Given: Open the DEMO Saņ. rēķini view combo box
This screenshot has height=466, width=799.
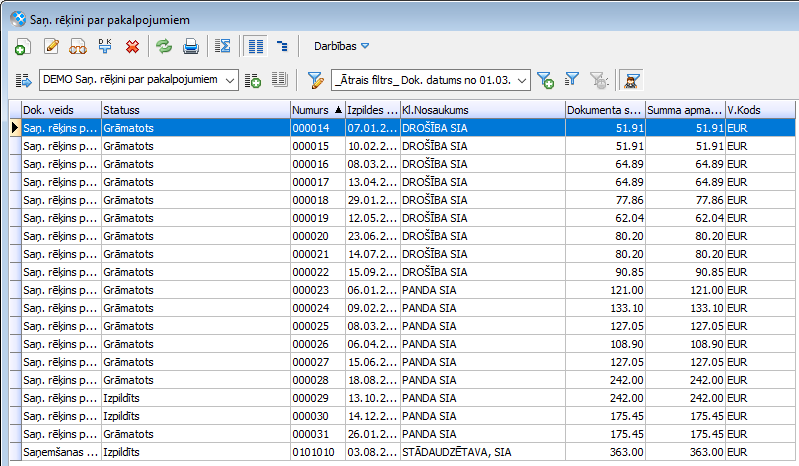Looking at the screenshot, I should pos(139,80).
